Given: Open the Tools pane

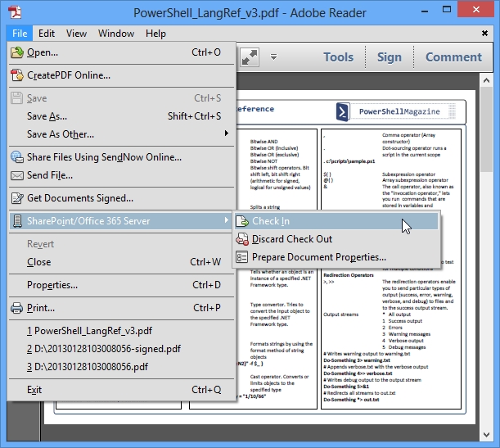Looking at the screenshot, I should point(338,57).
